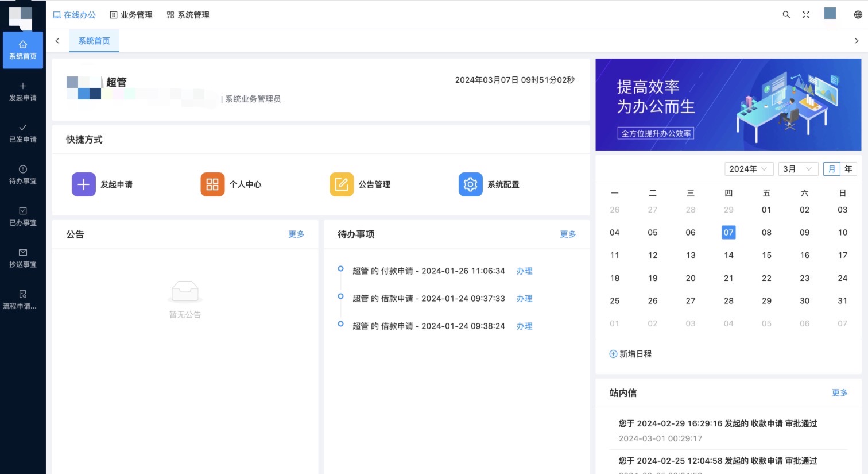Open the 2024年 year dropdown
The width and height of the screenshot is (868, 474).
point(749,169)
